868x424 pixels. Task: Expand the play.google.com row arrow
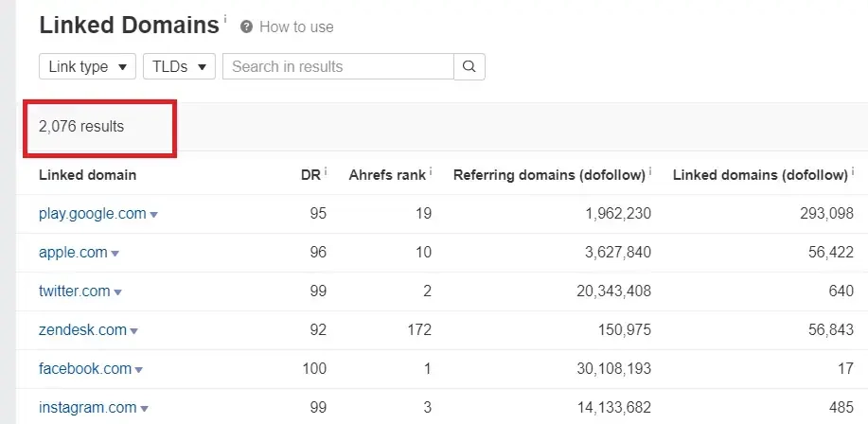coord(154,215)
